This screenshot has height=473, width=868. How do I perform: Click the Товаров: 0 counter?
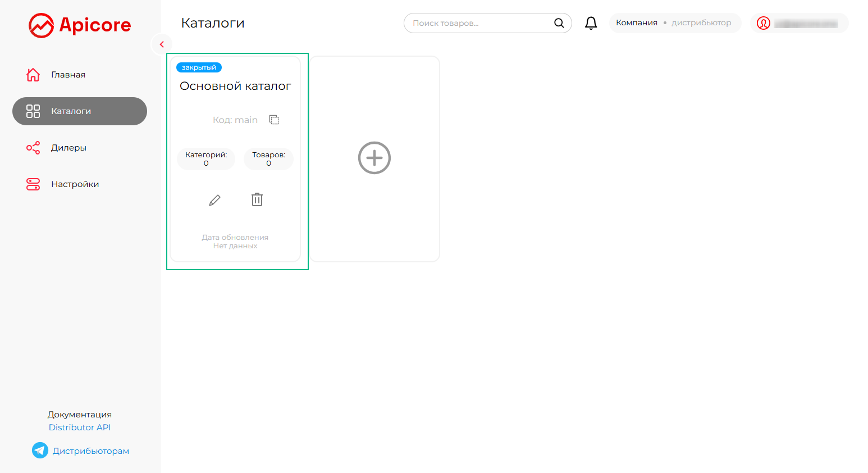[268, 159]
